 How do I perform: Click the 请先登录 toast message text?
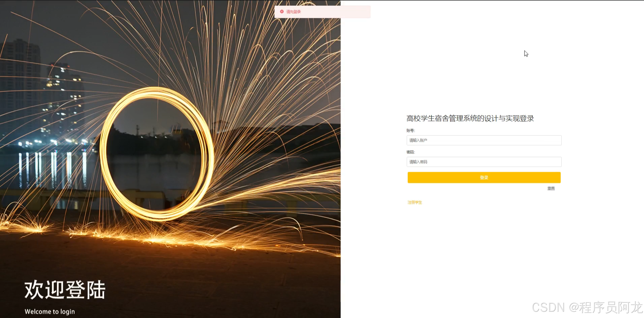(x=293, y=12)
